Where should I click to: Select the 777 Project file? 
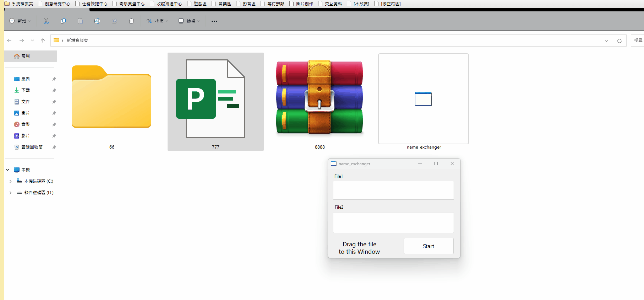click(x=215, y=99)
